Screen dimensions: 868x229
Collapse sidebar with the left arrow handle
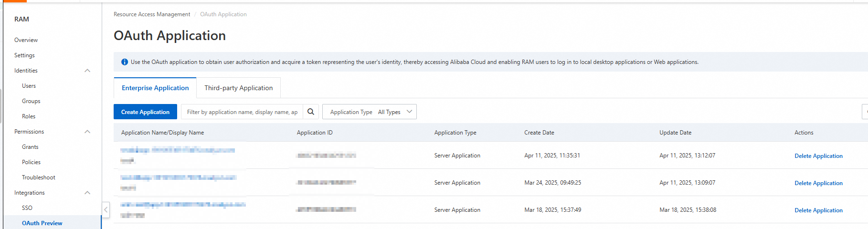coord(106,209)
